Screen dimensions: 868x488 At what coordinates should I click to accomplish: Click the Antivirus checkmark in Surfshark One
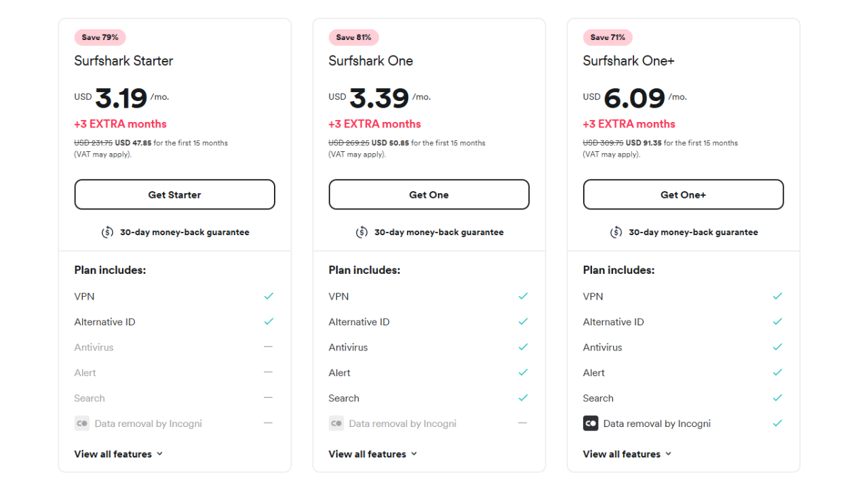pos(523,347)
